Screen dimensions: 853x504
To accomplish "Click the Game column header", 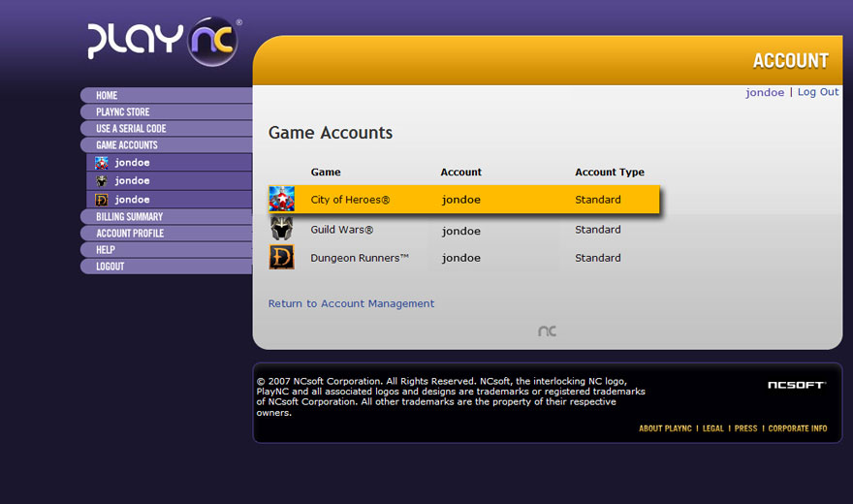I will pos(326,172).
